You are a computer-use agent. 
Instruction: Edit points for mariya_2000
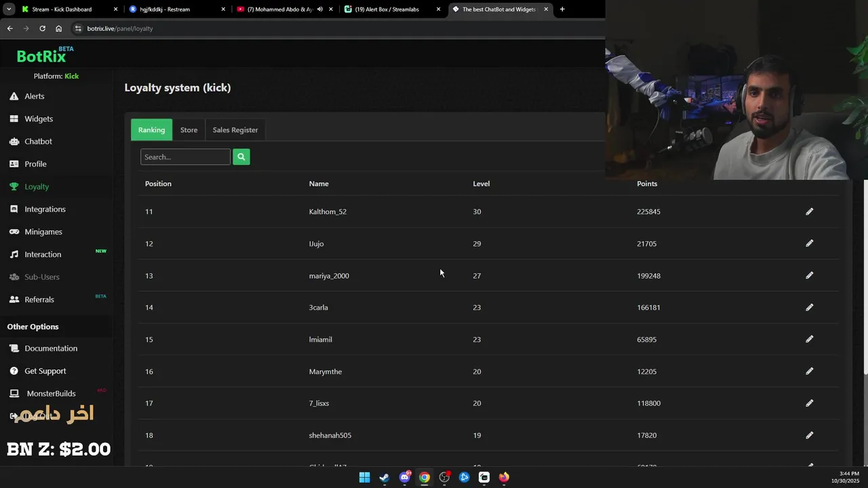[x=809, y=275]
